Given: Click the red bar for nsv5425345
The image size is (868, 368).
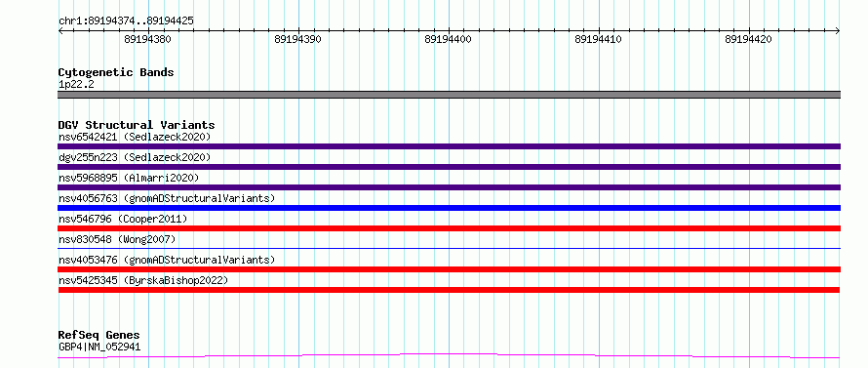Looking at the screenshot, I should click(449, 290).
